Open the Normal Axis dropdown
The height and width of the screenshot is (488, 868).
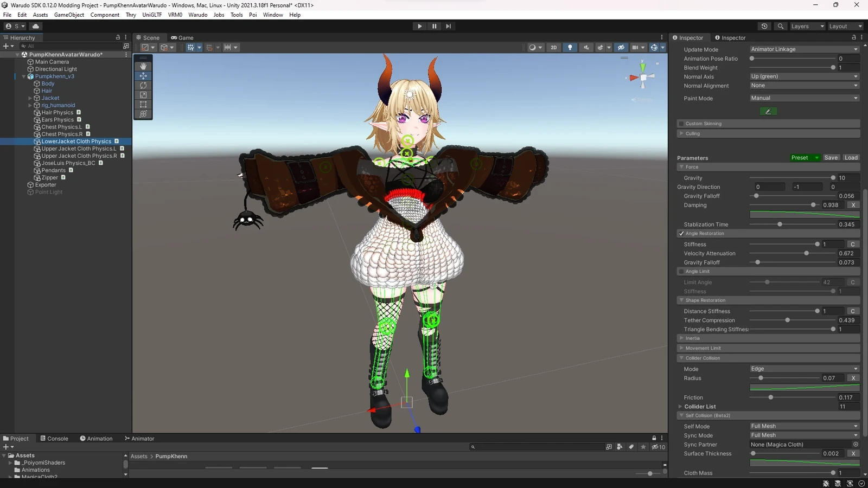805,76
